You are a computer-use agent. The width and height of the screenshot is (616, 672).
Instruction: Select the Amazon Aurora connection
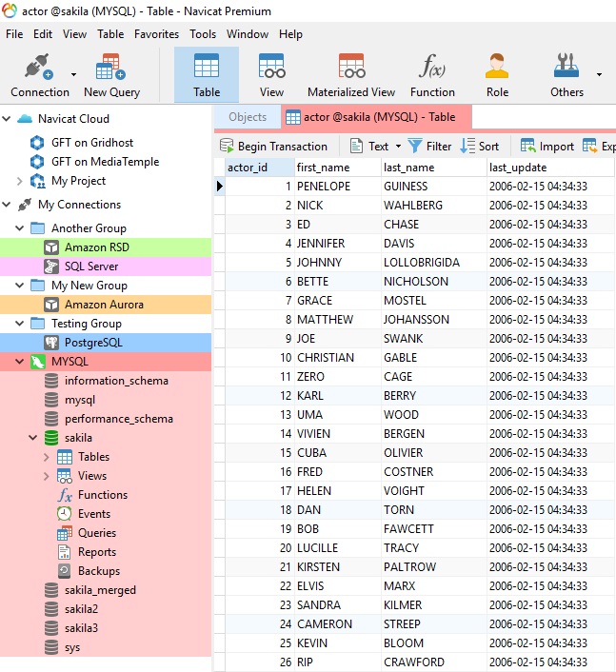pyautogui.click(x=106, y=305)
